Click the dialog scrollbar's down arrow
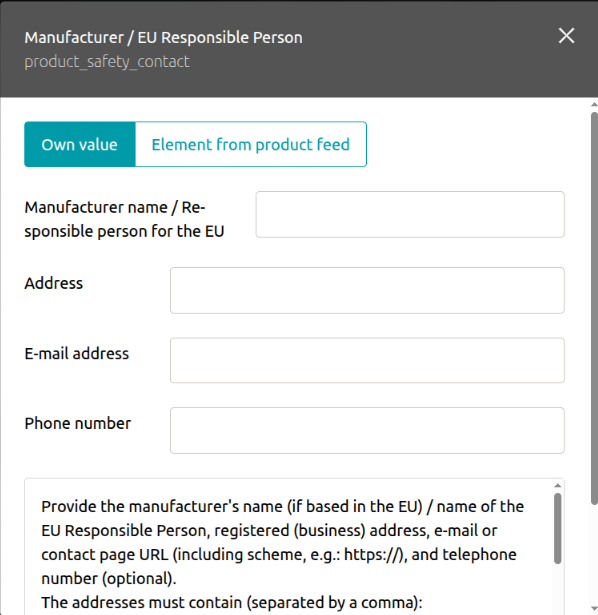The image size is (598, 615). 594,608
